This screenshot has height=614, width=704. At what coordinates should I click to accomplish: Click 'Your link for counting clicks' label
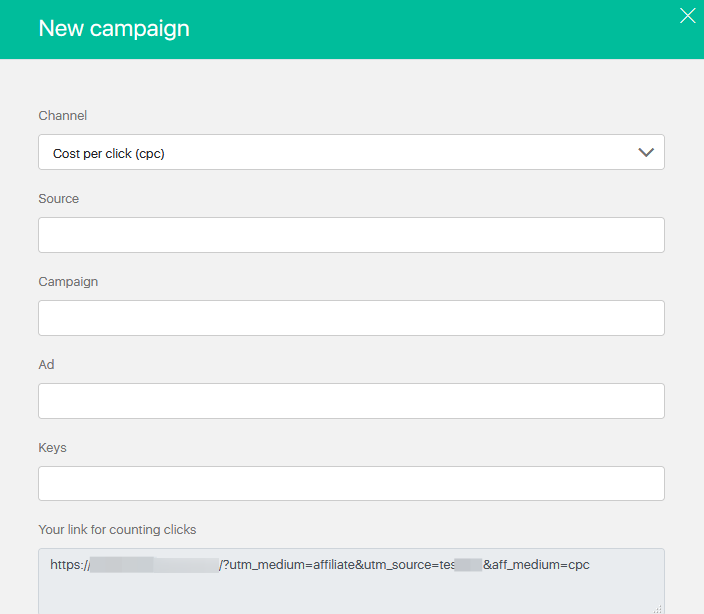tap(118, 529)
